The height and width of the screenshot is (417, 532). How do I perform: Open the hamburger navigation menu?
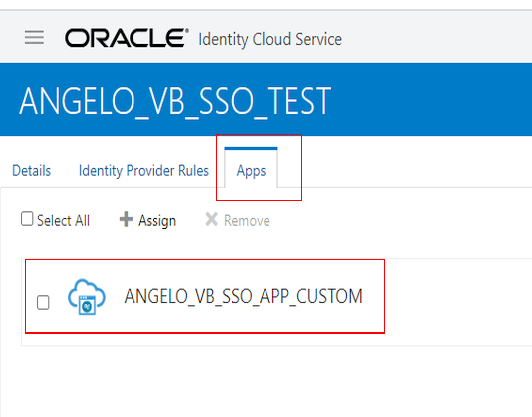34,38
